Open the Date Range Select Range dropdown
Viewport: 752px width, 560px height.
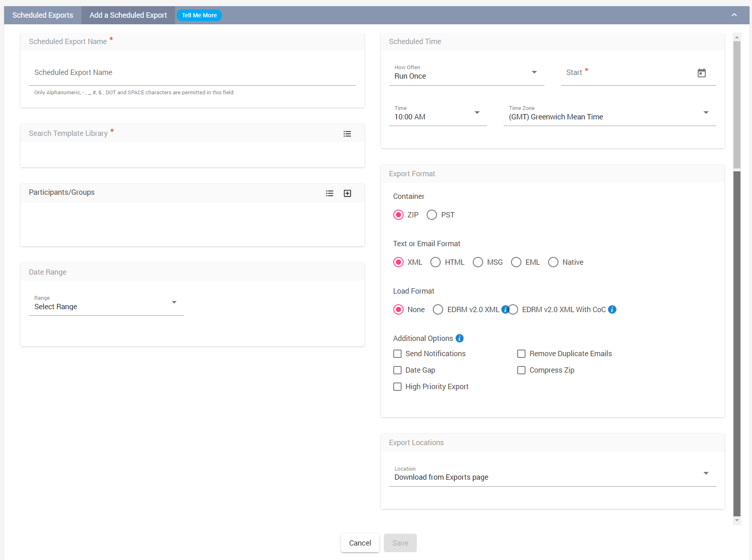106,304
